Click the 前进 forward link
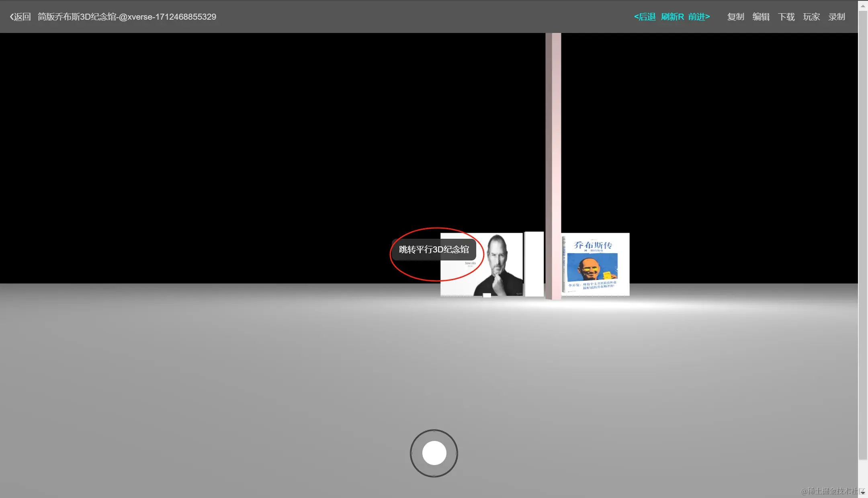Viewport: 868px width, 498px height. [x=699, y=17]
